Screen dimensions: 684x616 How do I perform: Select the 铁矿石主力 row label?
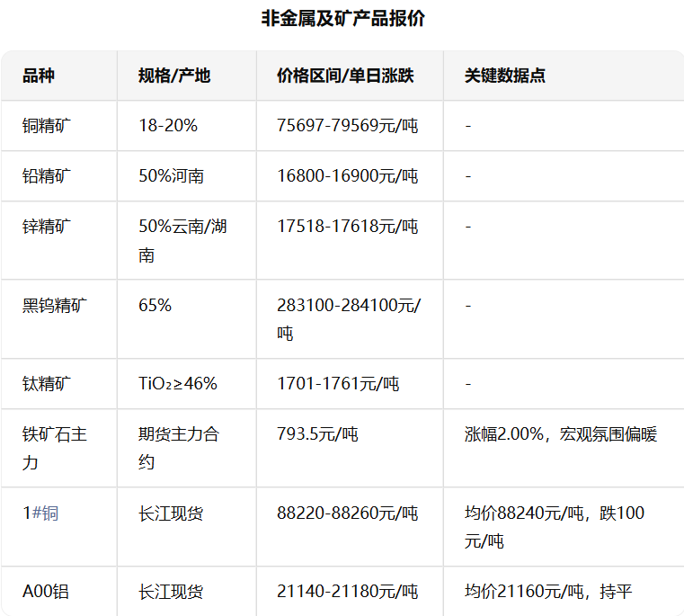click(x=55, y=448)
